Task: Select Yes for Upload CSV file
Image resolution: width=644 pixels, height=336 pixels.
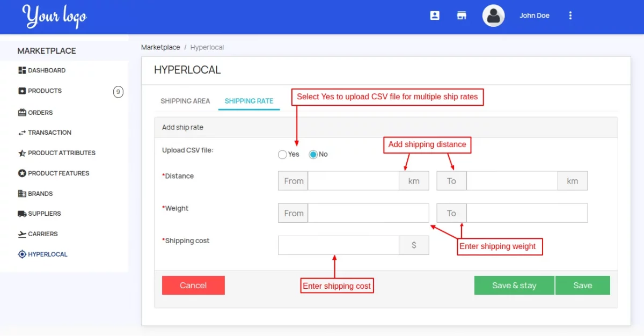Action: coord(282,155)
